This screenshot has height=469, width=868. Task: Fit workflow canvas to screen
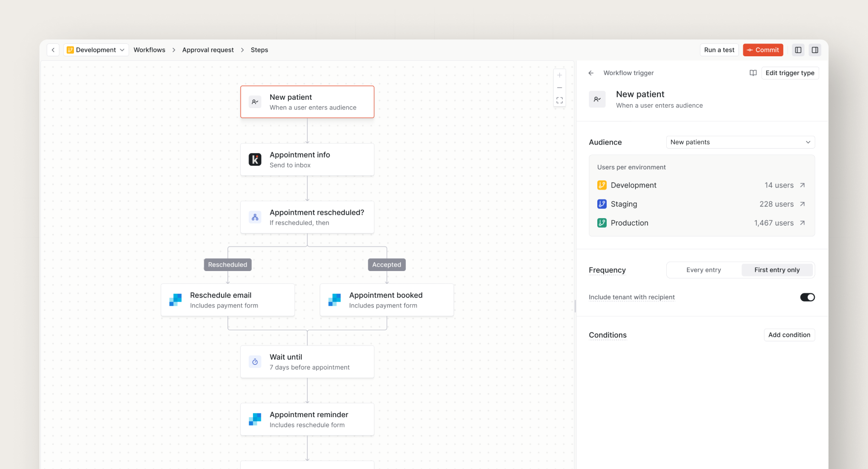click(x=559, y=100)
